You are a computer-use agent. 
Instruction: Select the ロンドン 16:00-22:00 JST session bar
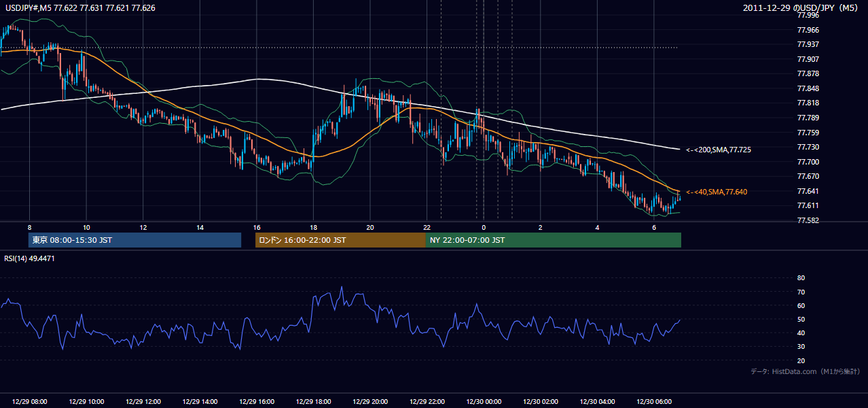click(x=340, y=240)
